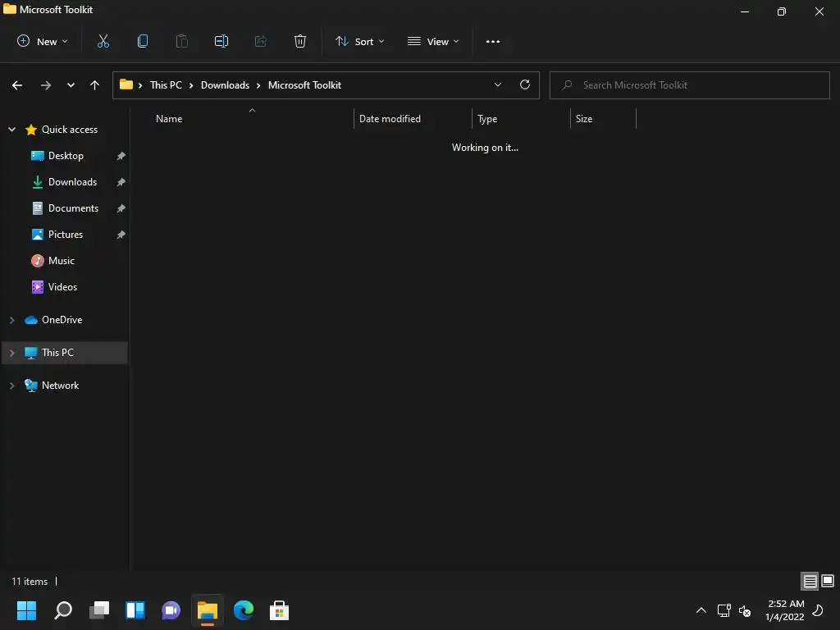Open the Sort dropdown

pos(359,41)
